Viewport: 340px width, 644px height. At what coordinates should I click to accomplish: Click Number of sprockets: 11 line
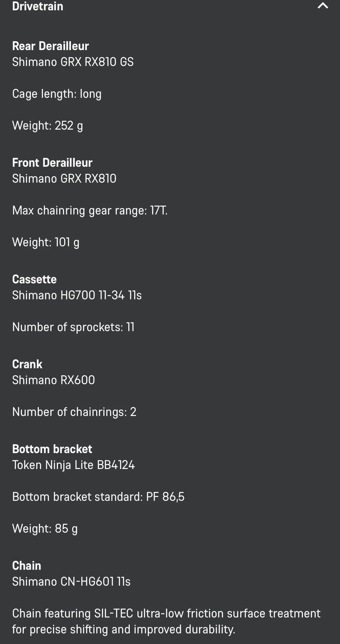[73, 327]
